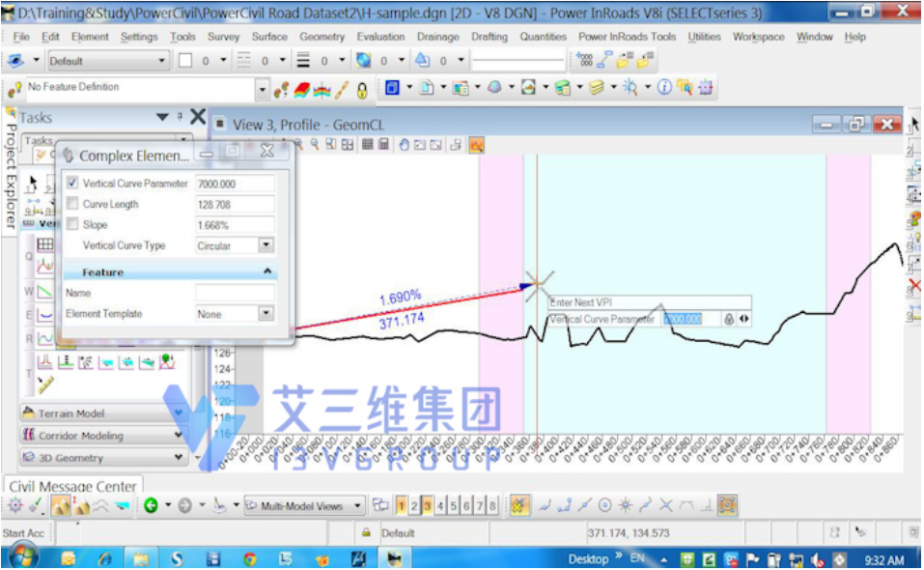Open the Vertical Curve Type dropdown

click(266, 244)
